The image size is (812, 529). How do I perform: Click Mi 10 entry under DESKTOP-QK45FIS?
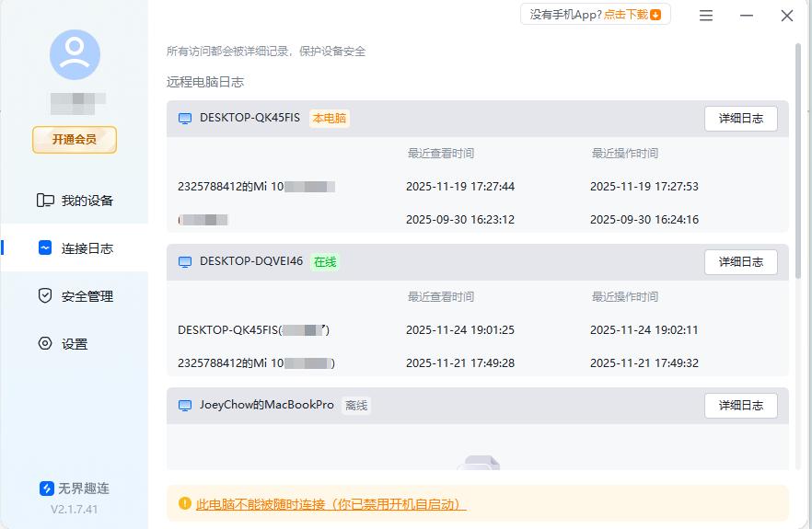[x=256, y=187]
